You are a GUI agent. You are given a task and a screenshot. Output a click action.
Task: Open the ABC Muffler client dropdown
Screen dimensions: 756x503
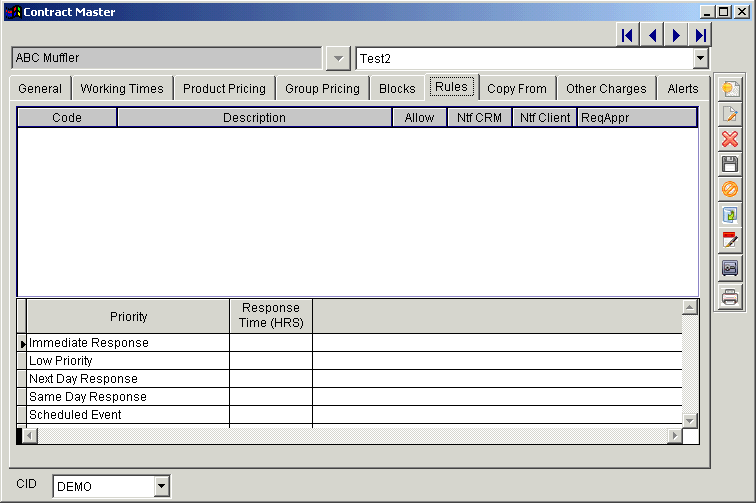tap(339, 58)
